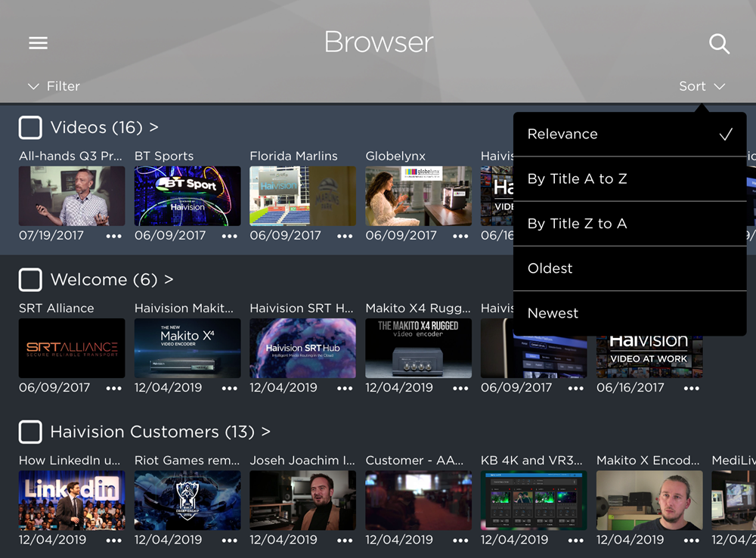Collapse the Sort dropdown
This screenshot has height=558, width=756.
(x=702, y=86)
